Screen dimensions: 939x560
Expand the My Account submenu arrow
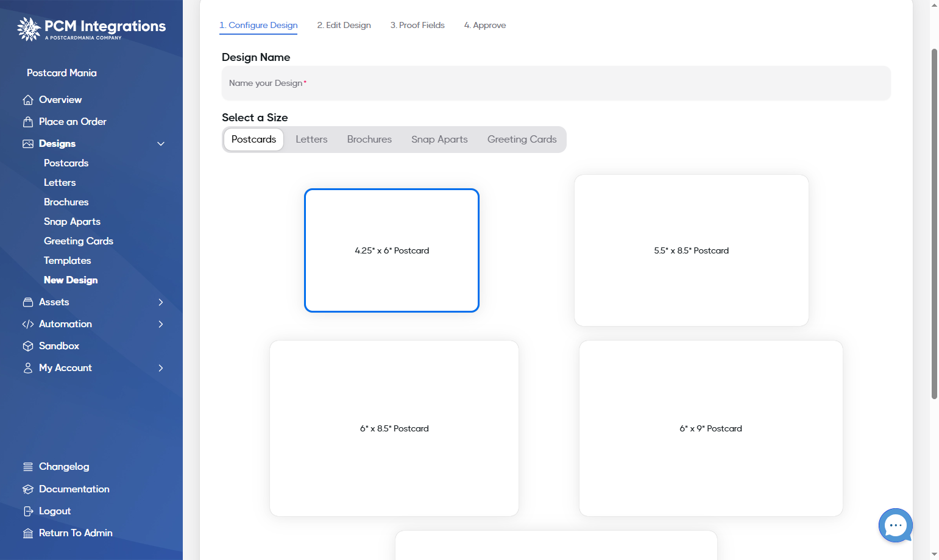[161, 368]
